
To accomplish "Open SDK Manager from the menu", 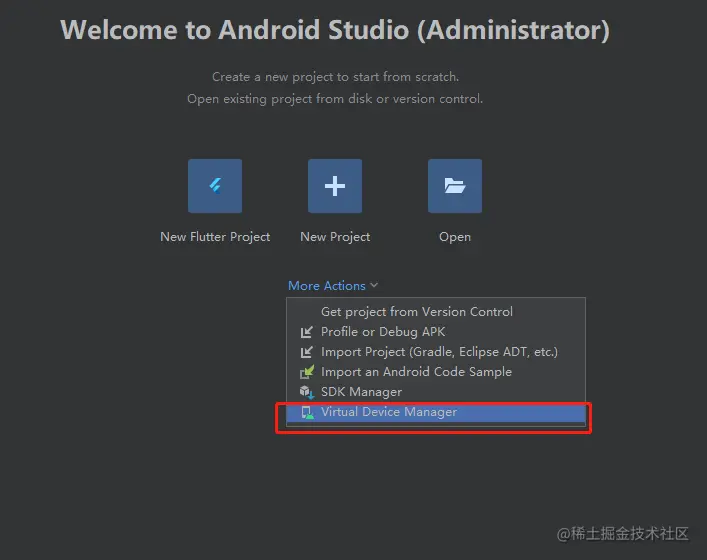I will pos(436,392).
